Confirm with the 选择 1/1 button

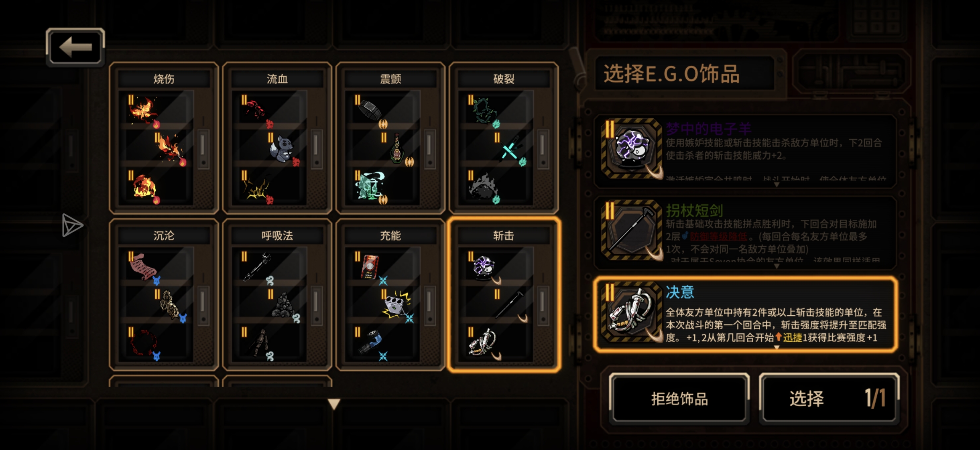829,399
